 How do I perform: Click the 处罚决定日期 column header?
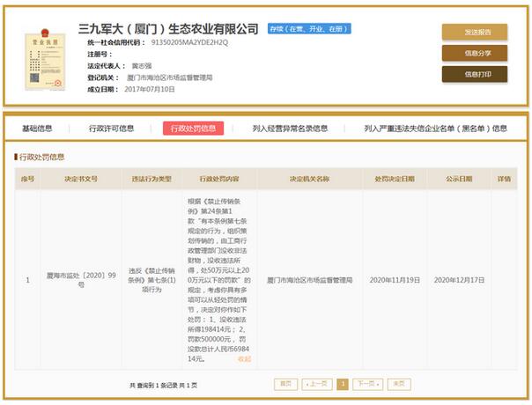[394, 179]
